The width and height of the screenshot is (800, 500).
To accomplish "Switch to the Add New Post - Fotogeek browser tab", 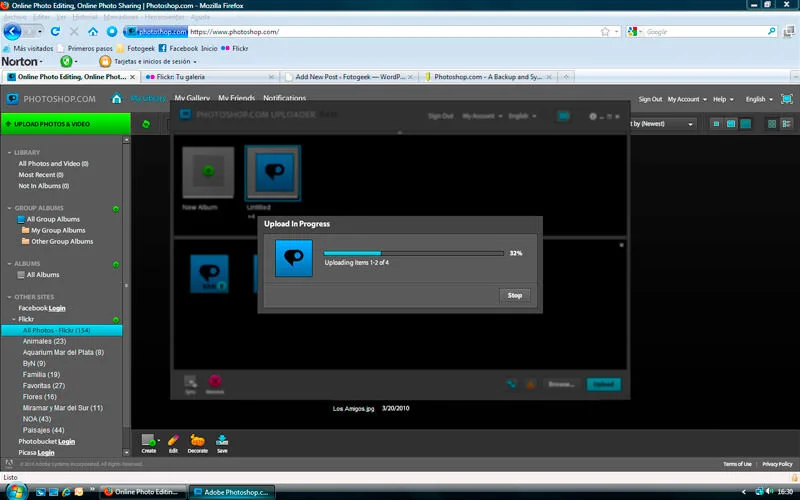I will click(349, 77).
